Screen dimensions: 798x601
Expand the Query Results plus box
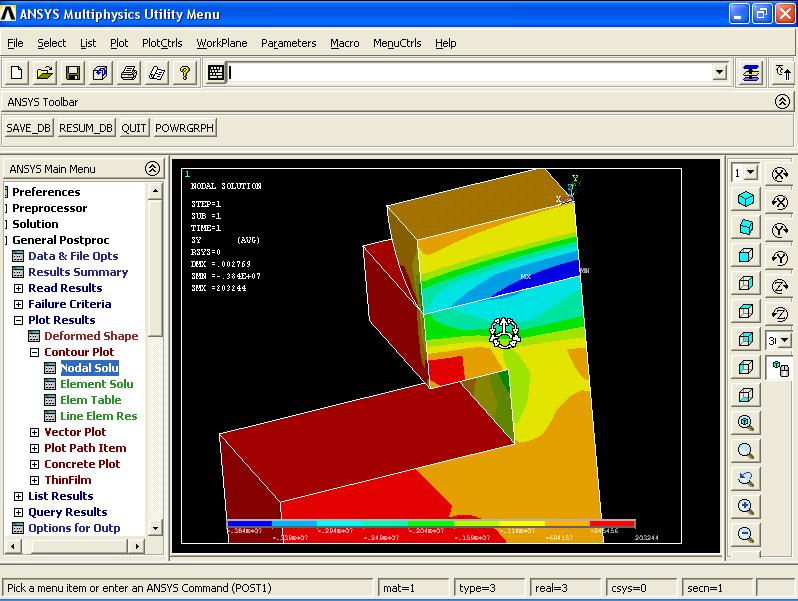click(x=18, y=512)
